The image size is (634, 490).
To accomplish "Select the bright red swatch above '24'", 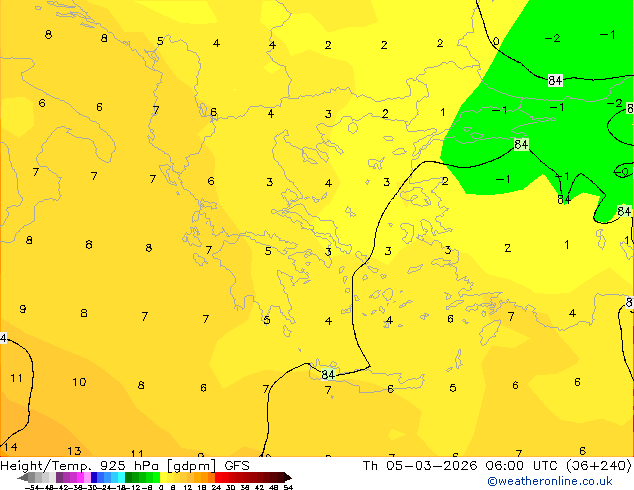I will 218,477.
